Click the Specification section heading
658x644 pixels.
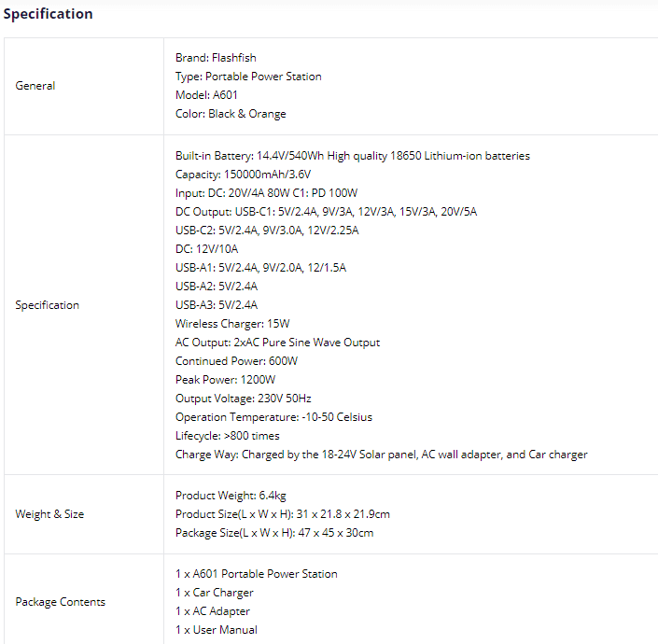point(48,14)
